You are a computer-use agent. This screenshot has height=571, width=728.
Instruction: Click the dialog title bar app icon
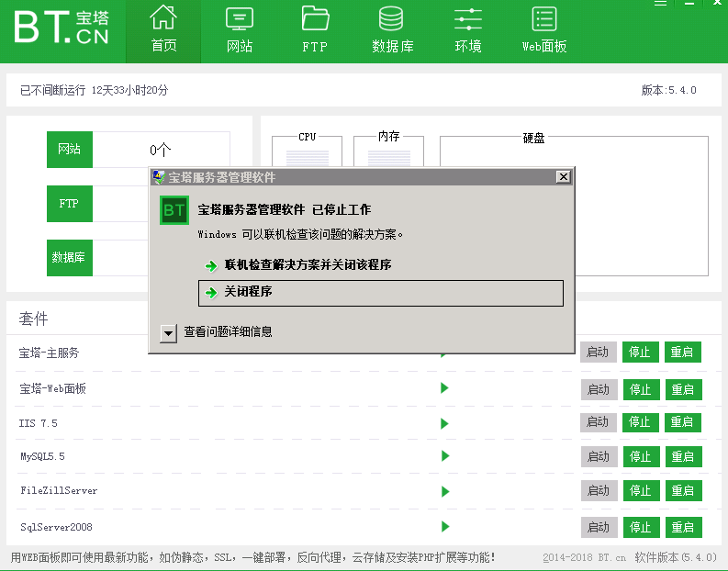coord(159,177)
